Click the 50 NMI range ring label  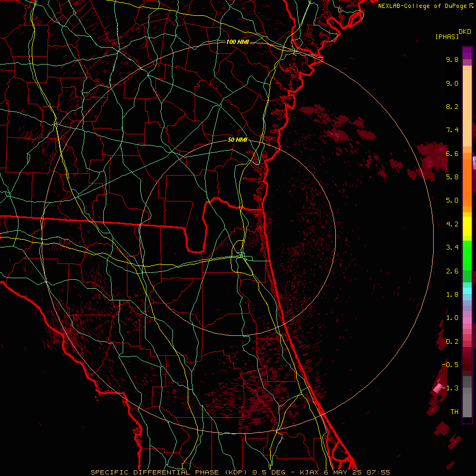coord(237,140)
